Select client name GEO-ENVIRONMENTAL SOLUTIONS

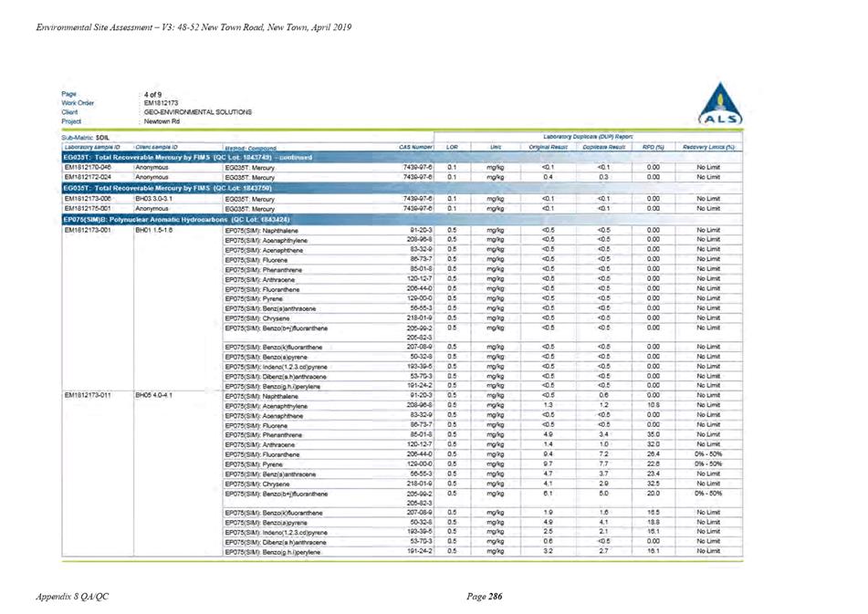click(x=198, y=111)
